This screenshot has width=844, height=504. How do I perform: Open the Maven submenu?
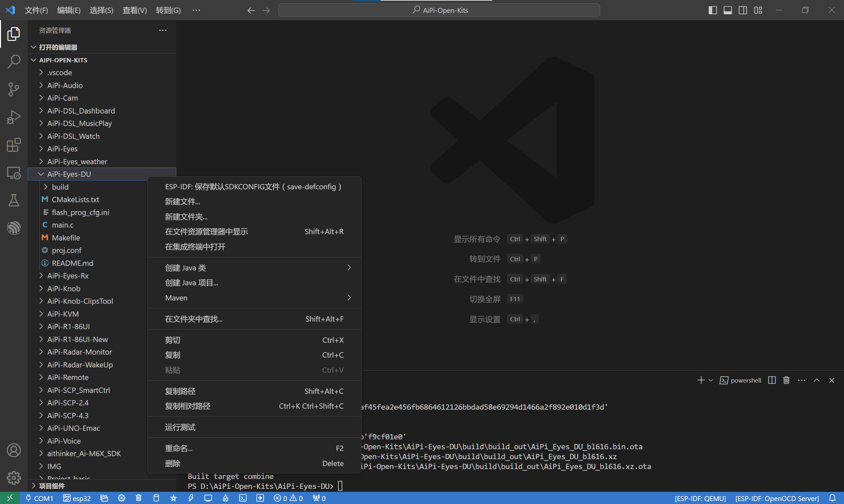[254, 298]
